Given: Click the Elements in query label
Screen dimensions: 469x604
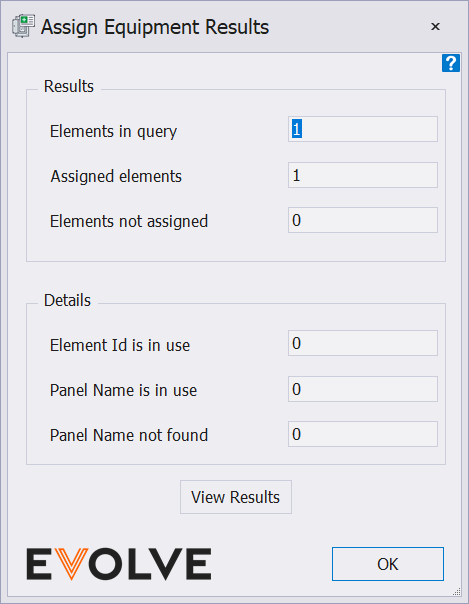Looking at the screenshot, I should tap(114, 131).
